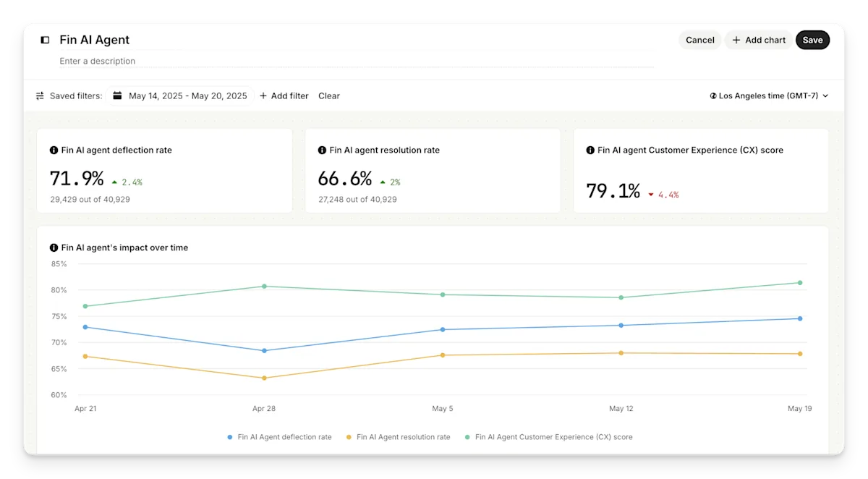Click the blue deflection rate point at Apr 28
Screen dimensions: 868x479
(x=264, y=350)
